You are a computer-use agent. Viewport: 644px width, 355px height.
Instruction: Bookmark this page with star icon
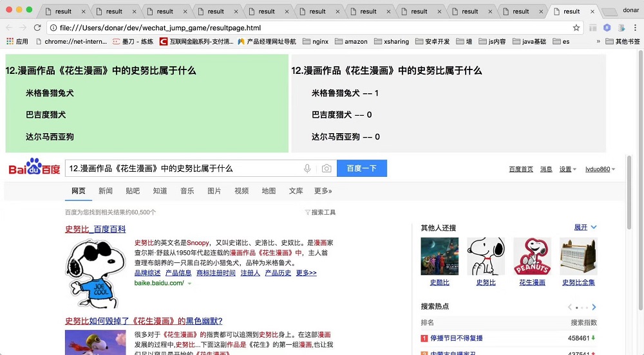pos(576,28)
